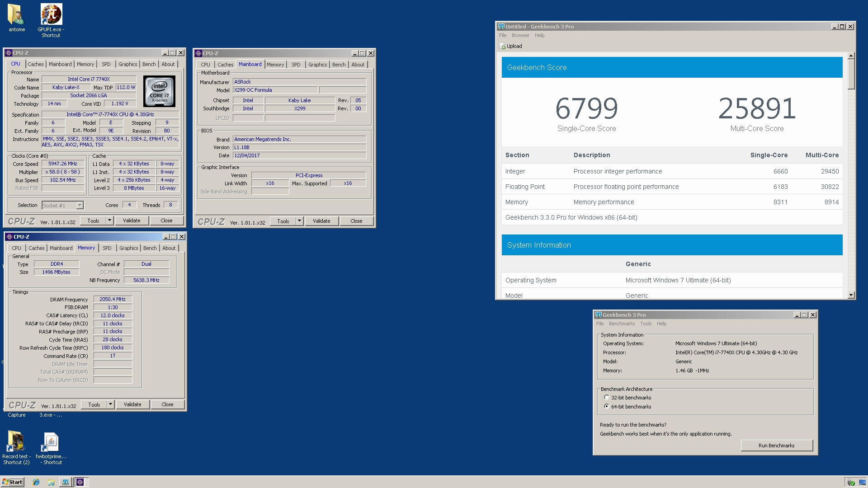Open Internet Explorer from the taskbar
This screenshot has height=488, width=868.
point(36,482)
